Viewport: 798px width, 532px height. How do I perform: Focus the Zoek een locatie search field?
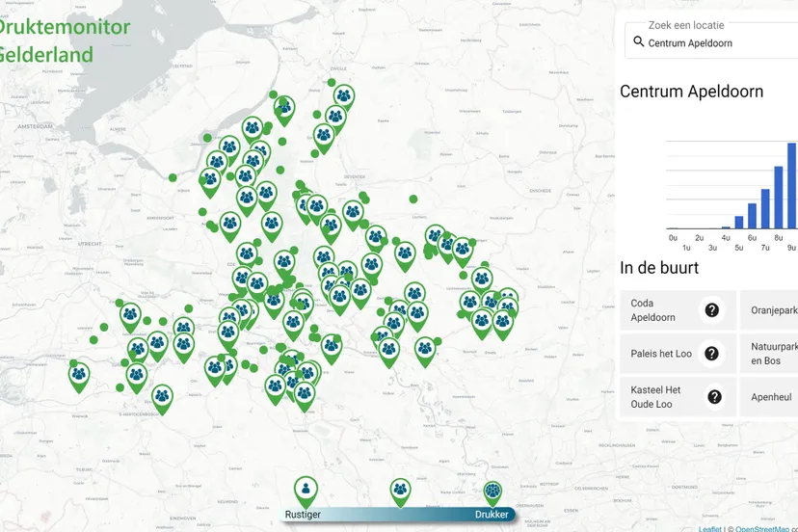(x=711, y=40)
